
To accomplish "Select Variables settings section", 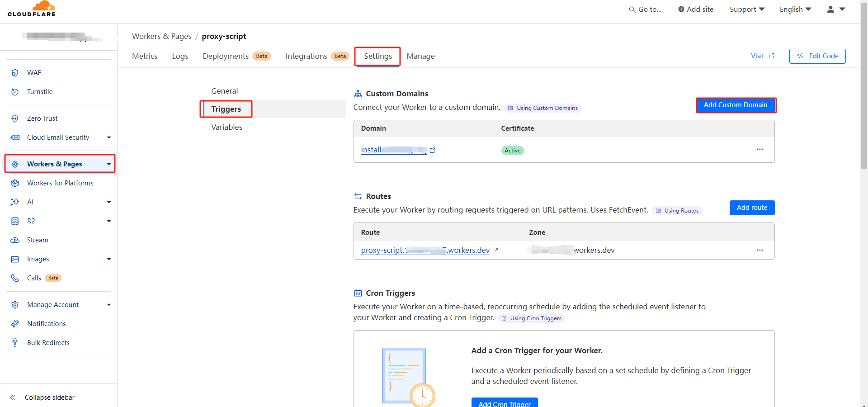I will 226,127.
